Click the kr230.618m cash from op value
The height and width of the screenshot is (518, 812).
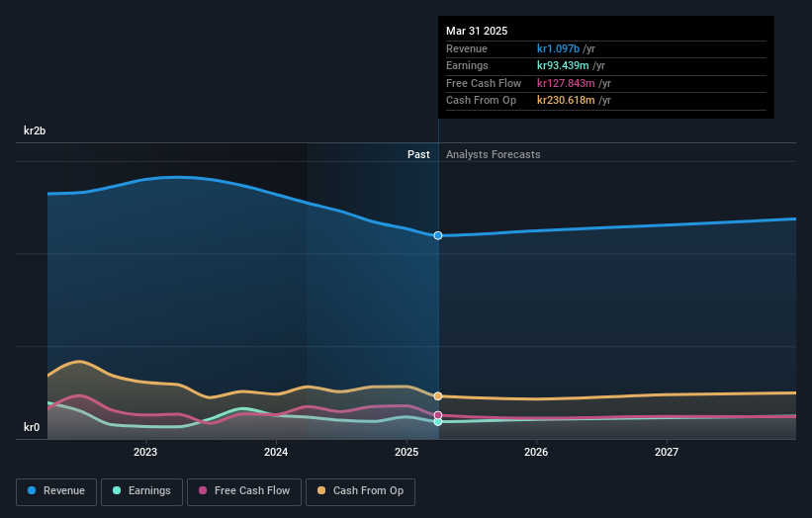click(566, 100)
